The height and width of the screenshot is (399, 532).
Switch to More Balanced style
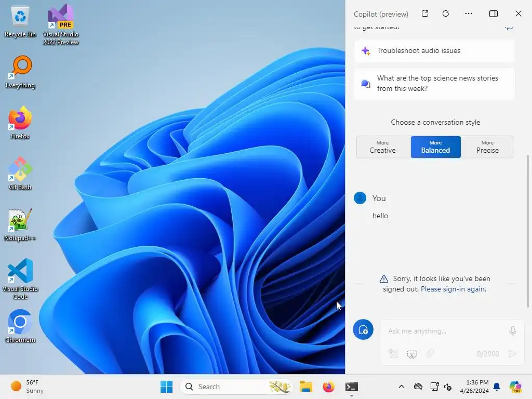tap(436, 147)
